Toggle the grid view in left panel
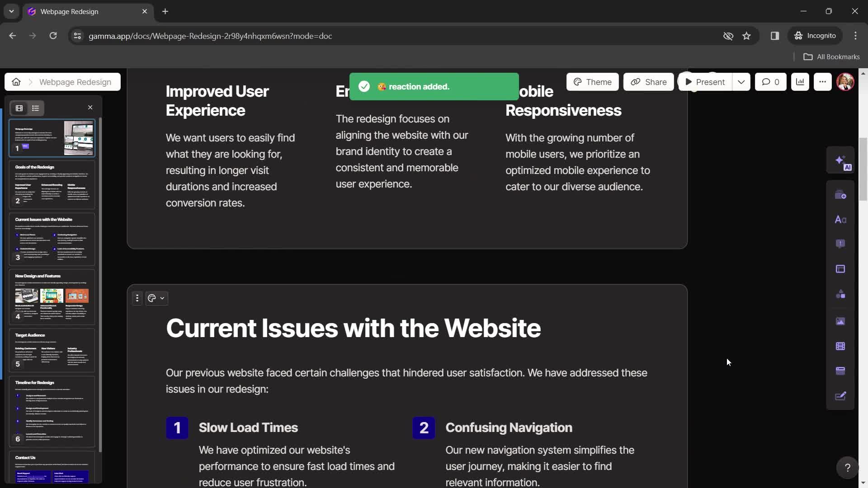The height and width of the screenshot is (488, 868). coord(19,108)
